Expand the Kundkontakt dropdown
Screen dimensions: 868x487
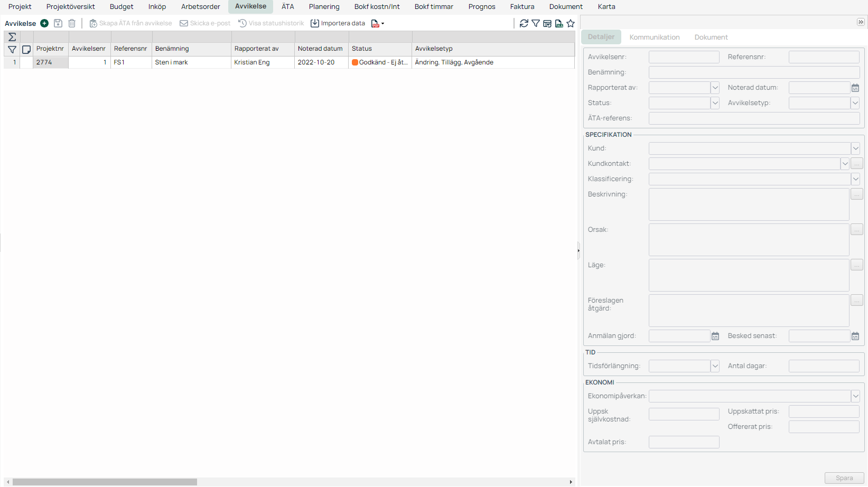coord(845,164)
